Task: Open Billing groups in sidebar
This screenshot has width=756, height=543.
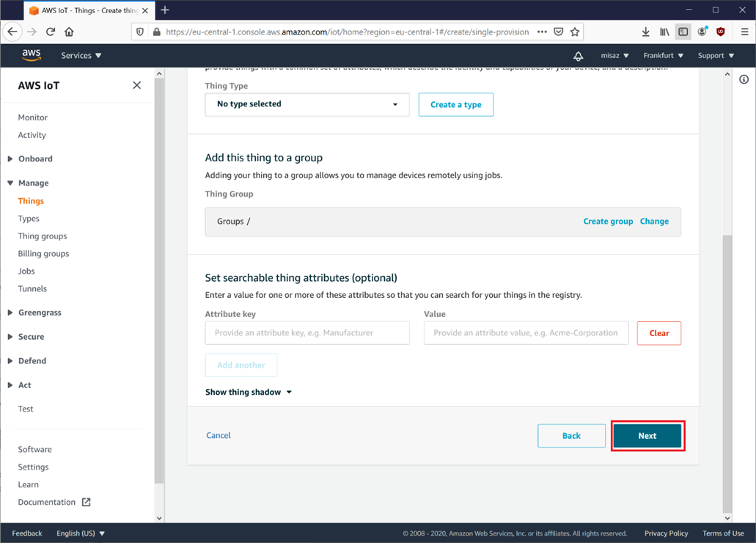Action: [x=43, y=253]
